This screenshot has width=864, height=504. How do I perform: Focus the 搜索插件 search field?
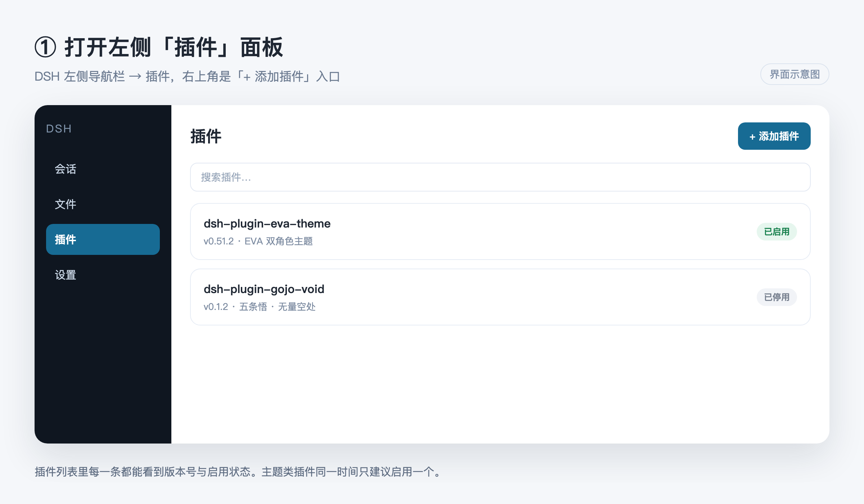pyautogui.click(x=500, y=177)
